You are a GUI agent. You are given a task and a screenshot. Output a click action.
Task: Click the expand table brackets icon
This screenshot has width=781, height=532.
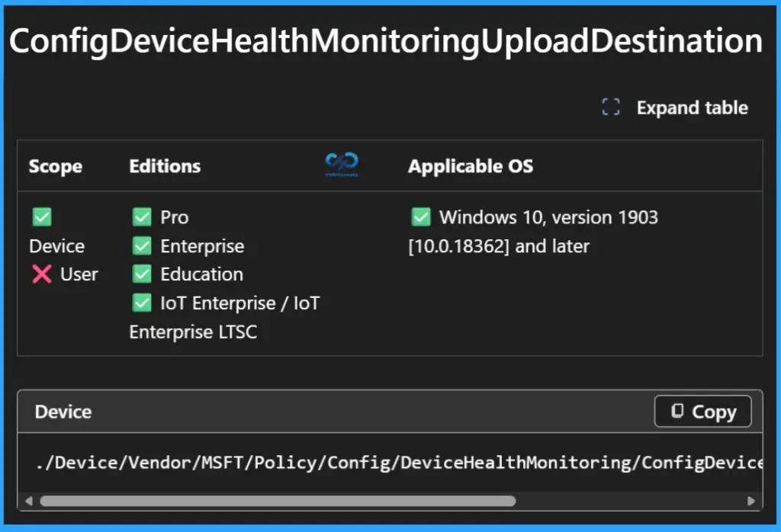click(611, 107)
